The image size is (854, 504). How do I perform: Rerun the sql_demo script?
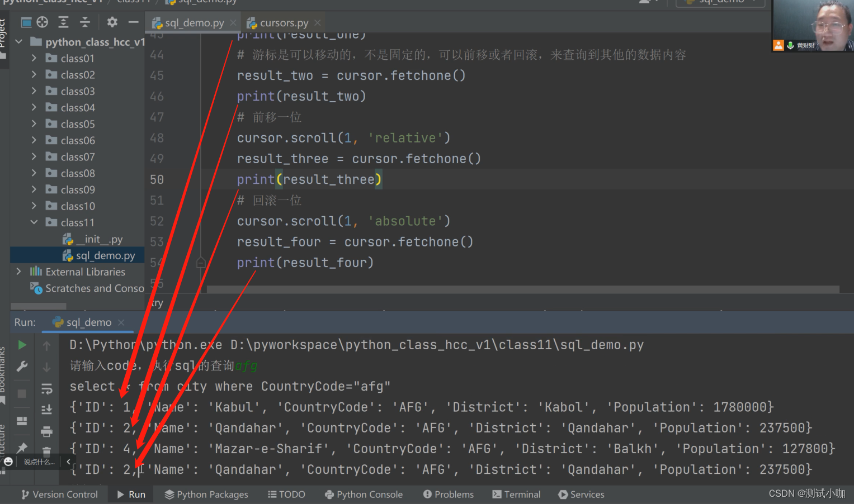(21, 345)
